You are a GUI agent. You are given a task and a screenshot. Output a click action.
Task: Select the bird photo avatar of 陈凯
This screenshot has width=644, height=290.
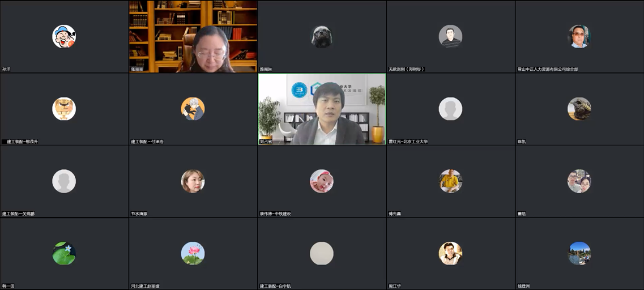[579, 109]
